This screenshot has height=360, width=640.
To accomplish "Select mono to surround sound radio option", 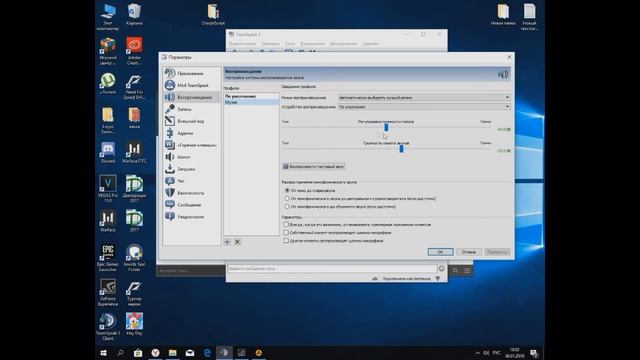I will click(x=287, y=207).
